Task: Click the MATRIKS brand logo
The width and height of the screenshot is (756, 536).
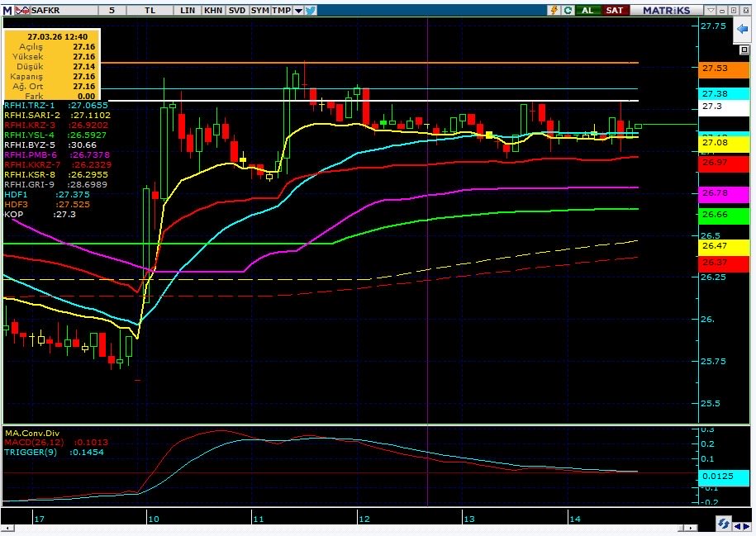Action: pos(666,10)
